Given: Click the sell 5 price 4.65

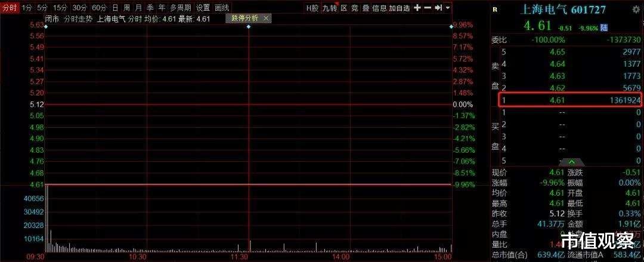Looking at the screenshot, I should 558,52.
